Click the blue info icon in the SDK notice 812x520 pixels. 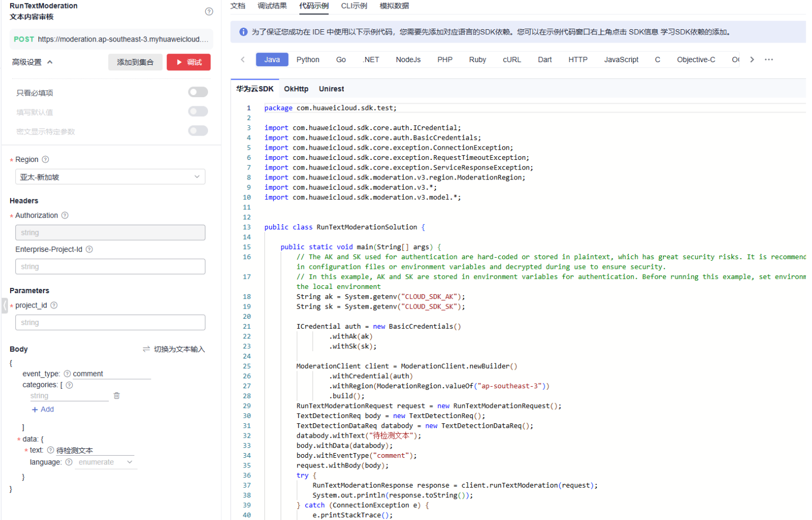(244, 32)
